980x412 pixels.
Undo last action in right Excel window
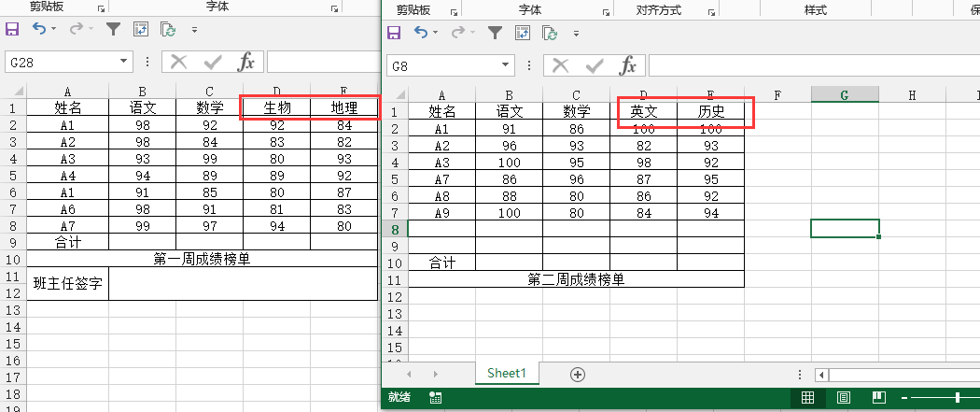click(x=421, y=33)
